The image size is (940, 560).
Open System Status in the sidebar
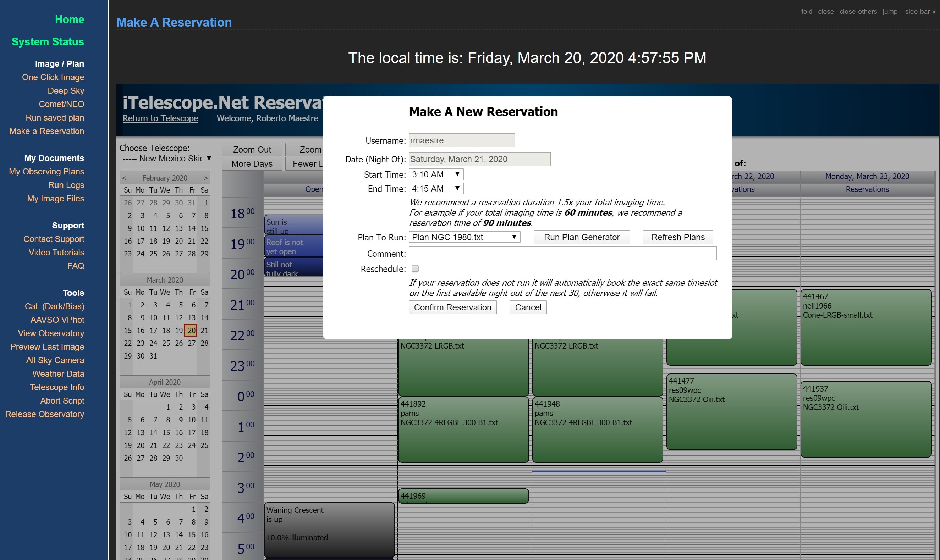click(48, 41)
